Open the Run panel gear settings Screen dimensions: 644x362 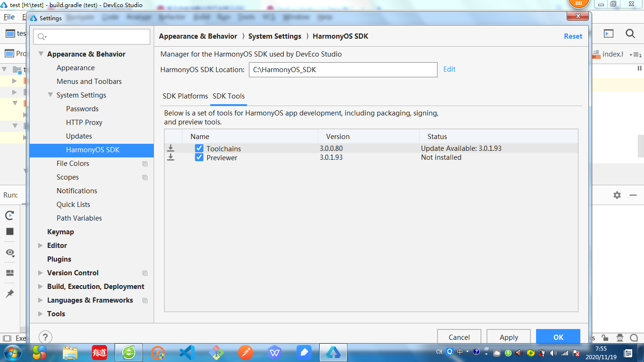pos(617,195)
